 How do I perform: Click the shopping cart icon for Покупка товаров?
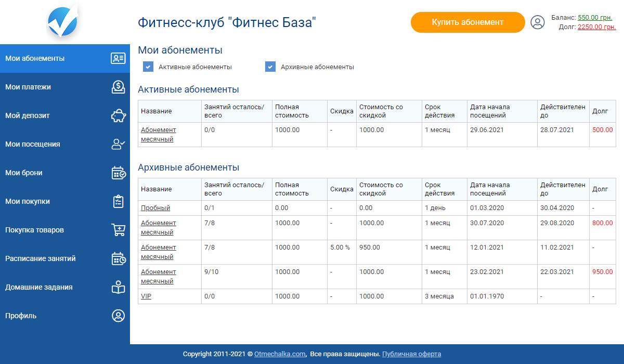118,230
